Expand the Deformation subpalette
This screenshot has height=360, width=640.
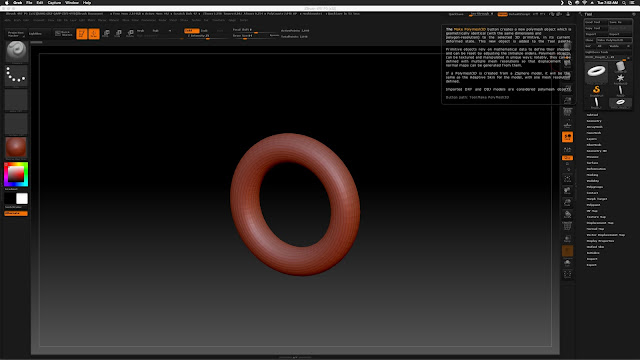(596, 169)
